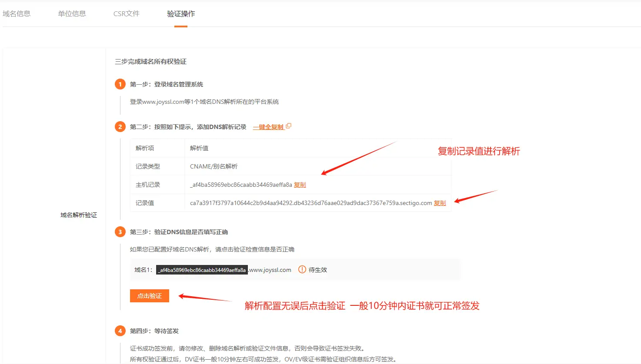Copy the 记录值 sectigo.com value via 复制
The height and width of the screenshot is (364, 641).
[x=440, y=203]
